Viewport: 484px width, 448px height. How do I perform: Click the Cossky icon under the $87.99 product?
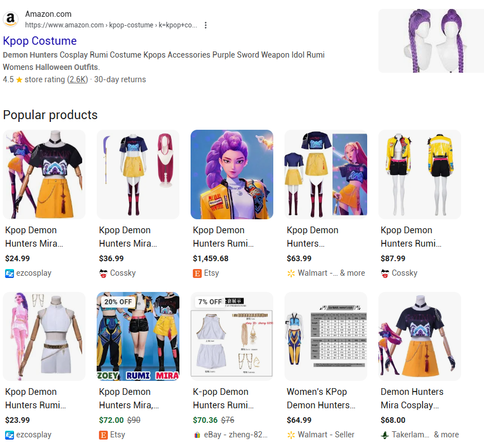click(x=385, y=273)
